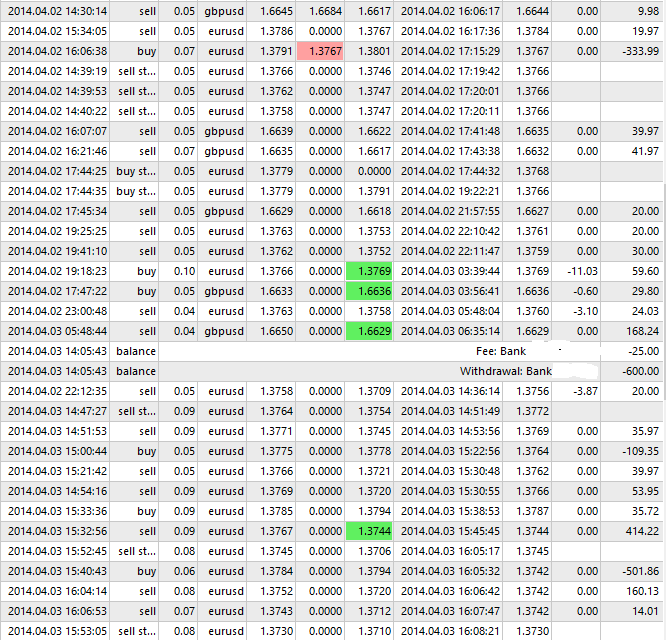The width and height of the screenshot is (666, 640).
Task: Click the profit value 24.03
Action: [645, 311]
